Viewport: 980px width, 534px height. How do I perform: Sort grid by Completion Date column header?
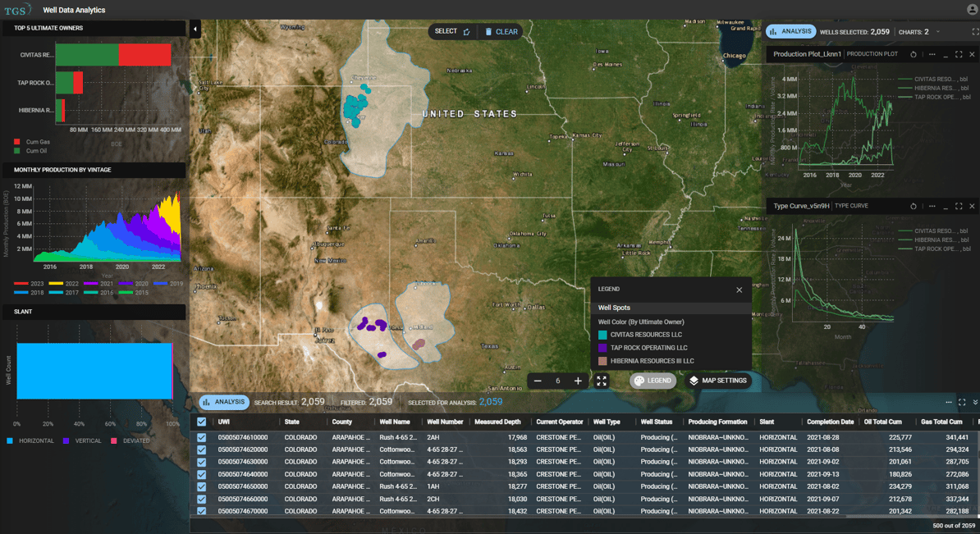[830, 422]
